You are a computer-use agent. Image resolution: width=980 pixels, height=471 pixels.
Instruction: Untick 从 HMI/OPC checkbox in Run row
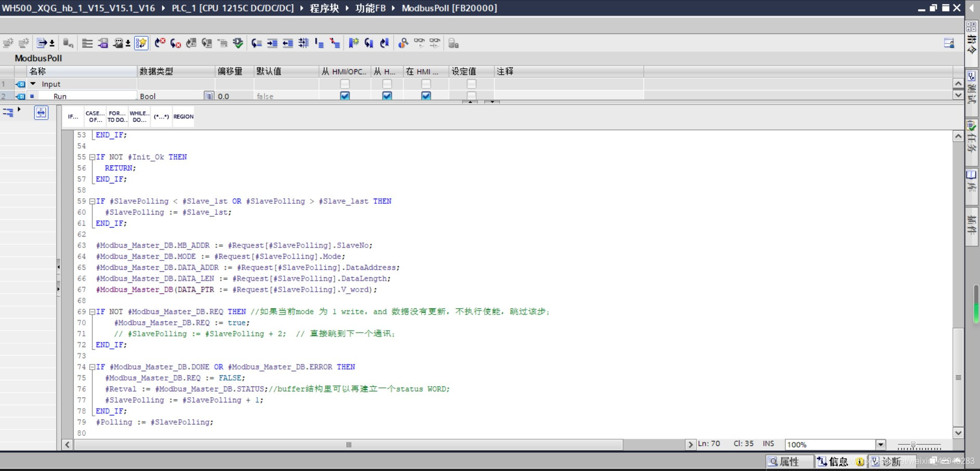tap(345, 96)
